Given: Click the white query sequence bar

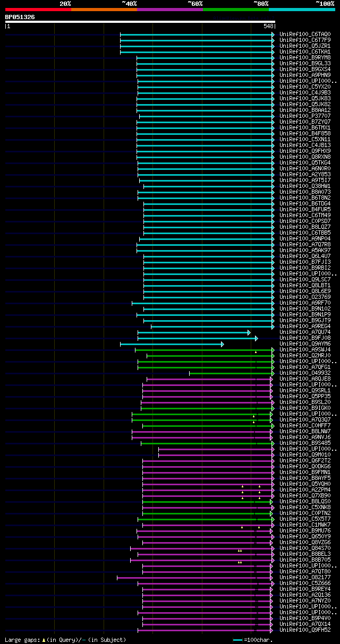Looking at the screenshot, I should [x=140, y=22].
